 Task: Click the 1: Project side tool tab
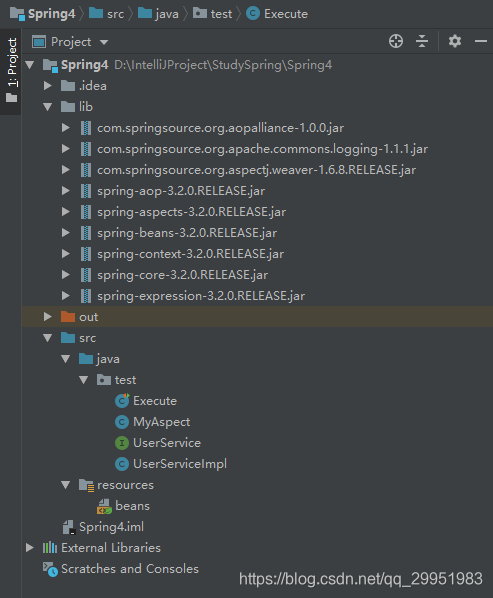tap(11, 71)
